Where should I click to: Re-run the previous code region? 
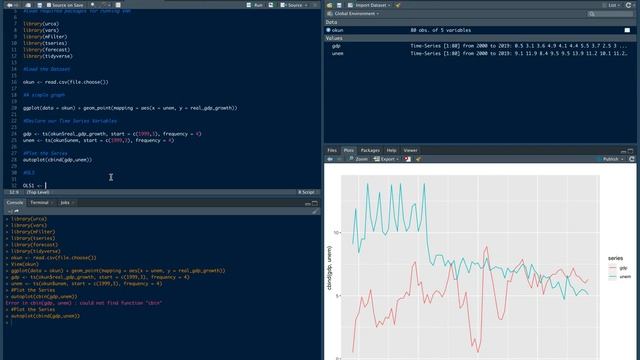271,5
